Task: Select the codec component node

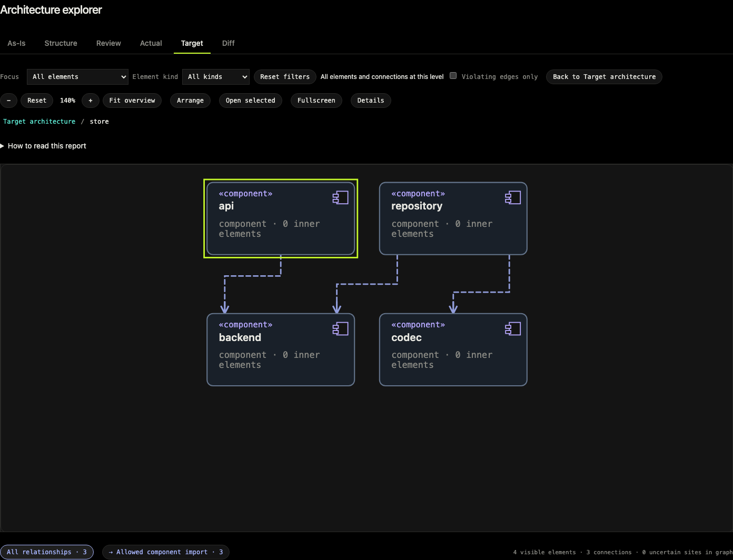Action: (x=453, y=350)
